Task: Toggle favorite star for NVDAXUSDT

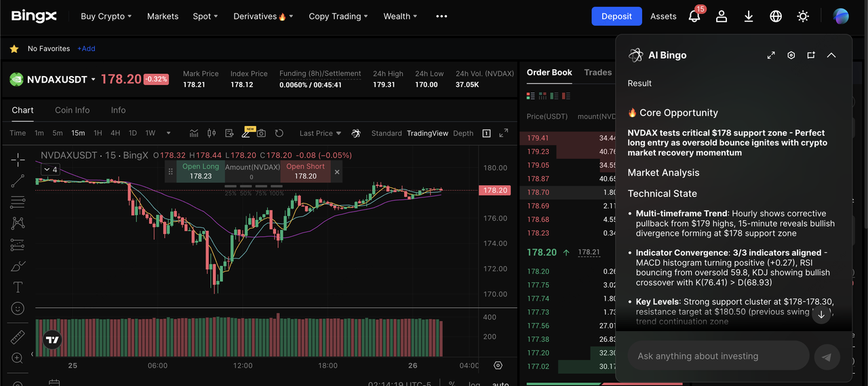Action: 14,49
